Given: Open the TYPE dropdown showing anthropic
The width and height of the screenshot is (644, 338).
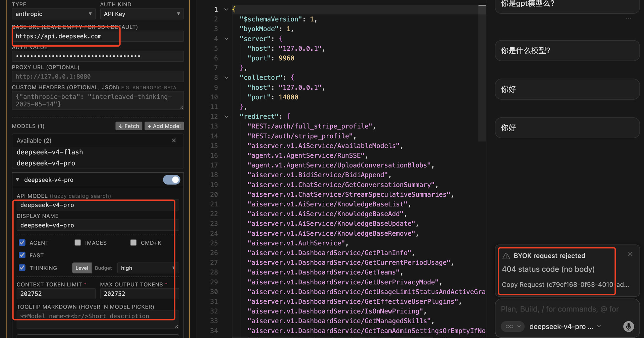Looking at the screenshot, I should coord(54,14).
